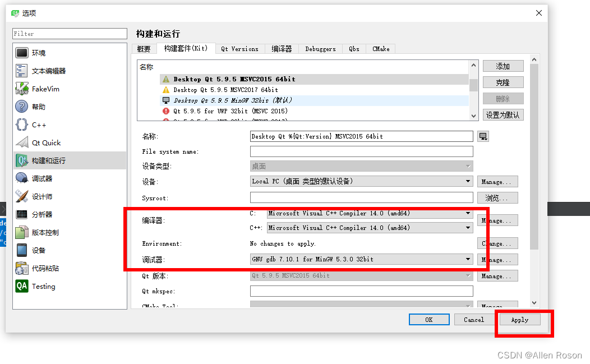The height and width of the screenshot is (364, 590).
Task: Click the Apply button
Action: pyautogui.click(x=519, y=319)
